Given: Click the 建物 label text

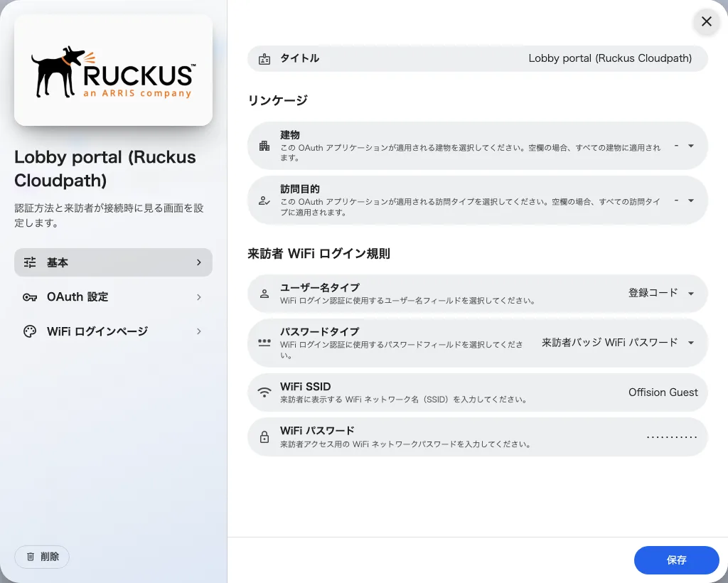Looking at the screenshot, I should click(x=290, y=135).
